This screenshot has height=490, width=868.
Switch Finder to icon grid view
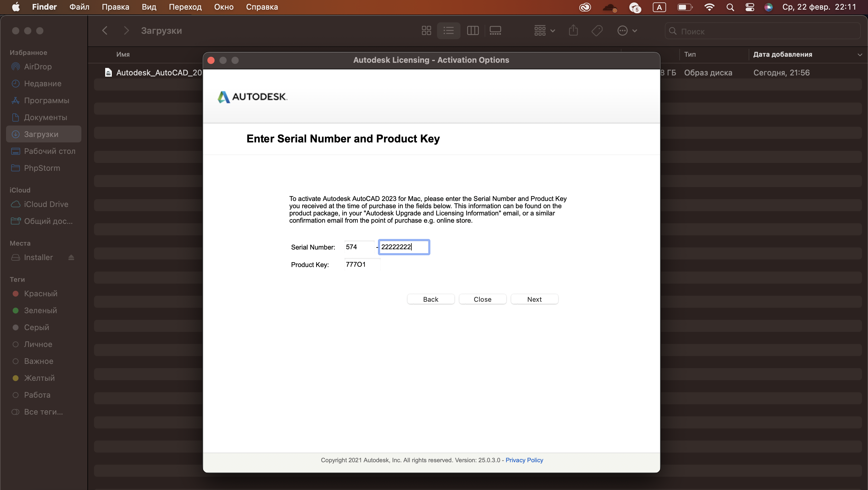(x=426, y=31)
